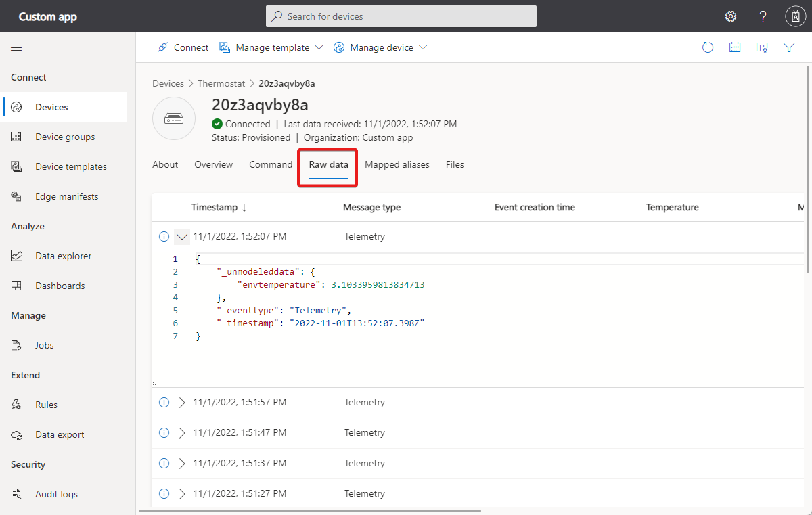Collapse the 1:52:07 PM telemetry row
The height and width of the screenshot is (515, 812).
click(181, 237)
